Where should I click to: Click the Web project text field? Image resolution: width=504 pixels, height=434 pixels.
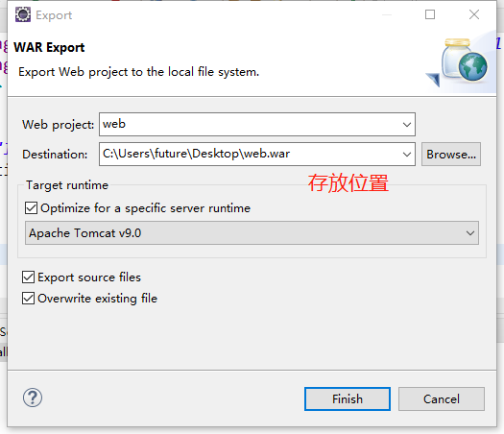tap(251, 125)
